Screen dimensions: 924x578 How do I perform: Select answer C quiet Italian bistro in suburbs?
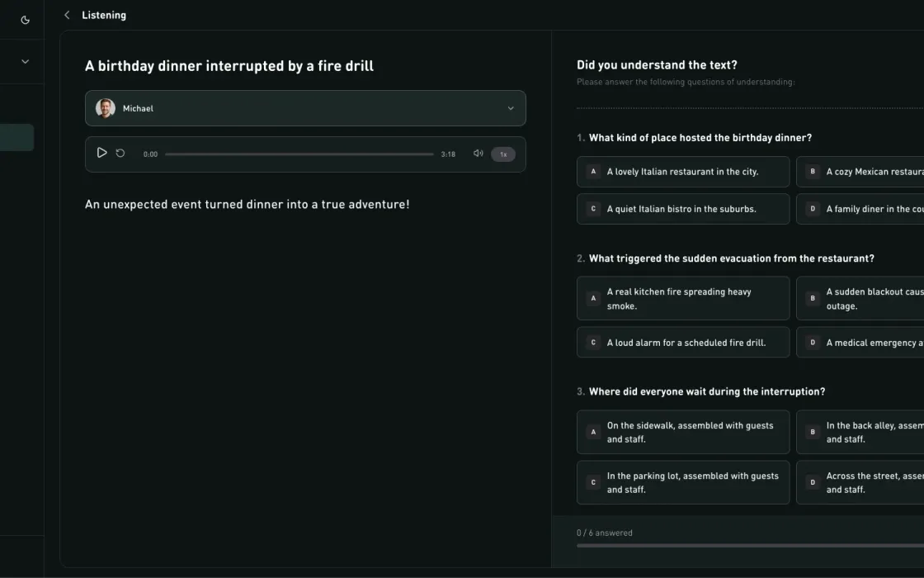click(x=683, y=209)
